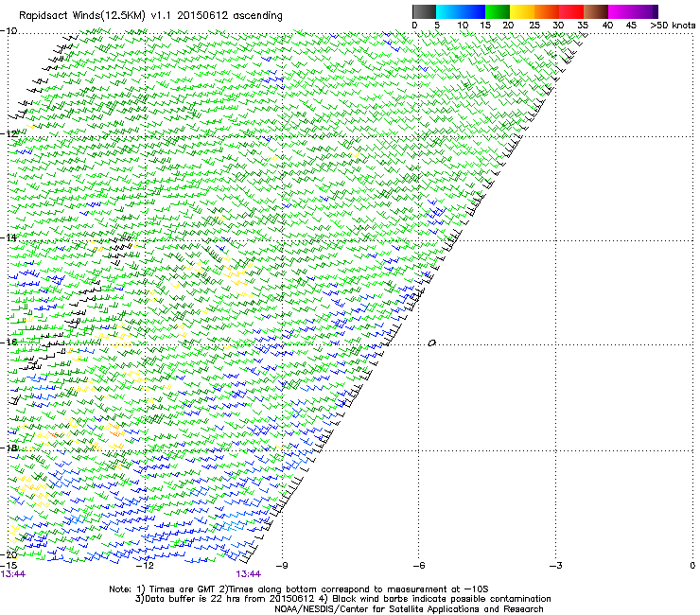This screenshot has height=615, width=700.
Task: Click the '-12' latitude axis label
Action: [x=9, y=133]
